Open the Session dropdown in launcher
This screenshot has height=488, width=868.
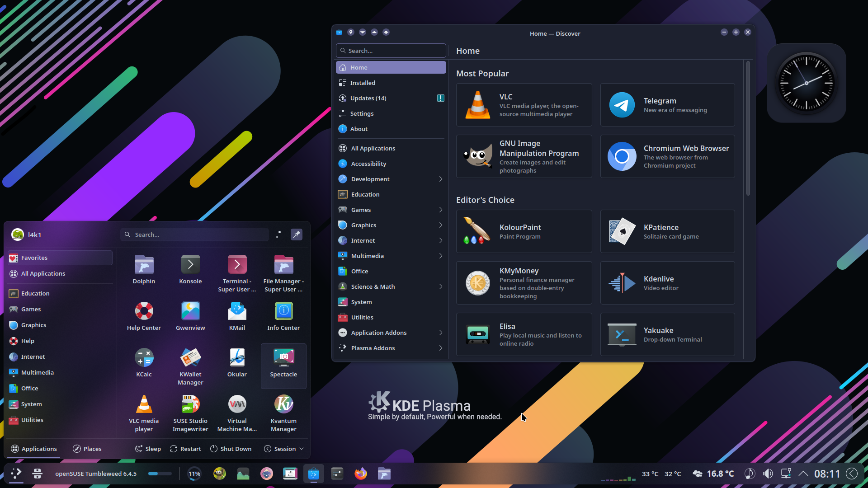tap(284, 449)
